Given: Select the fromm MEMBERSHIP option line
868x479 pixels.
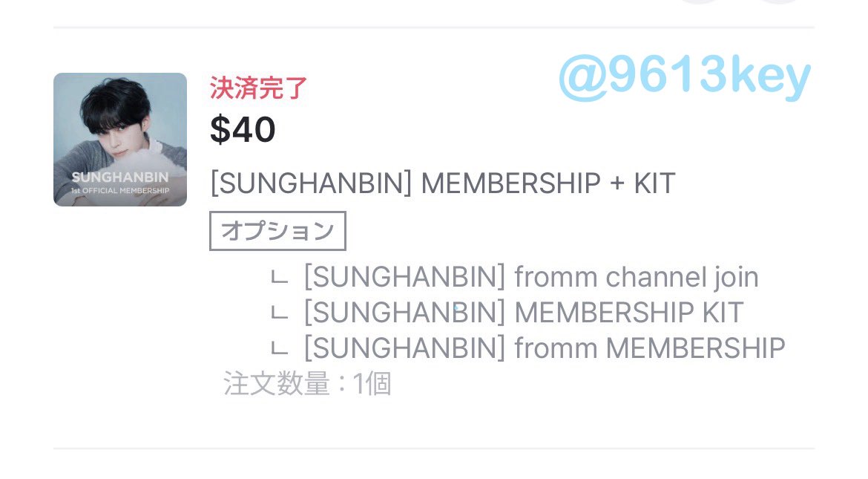Looking at the screenshot, I should 544,348.
